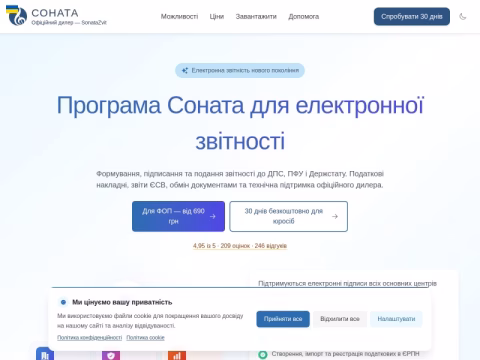Screen dimensions: 480x360
Task: Click 30 днів безкоштовно для юросіб button
Action: point(289,216)
